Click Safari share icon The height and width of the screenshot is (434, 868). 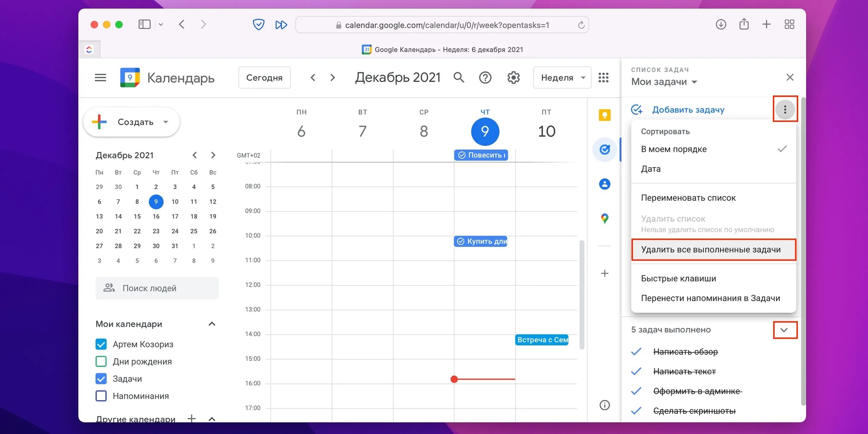click(x=744, y=24)
